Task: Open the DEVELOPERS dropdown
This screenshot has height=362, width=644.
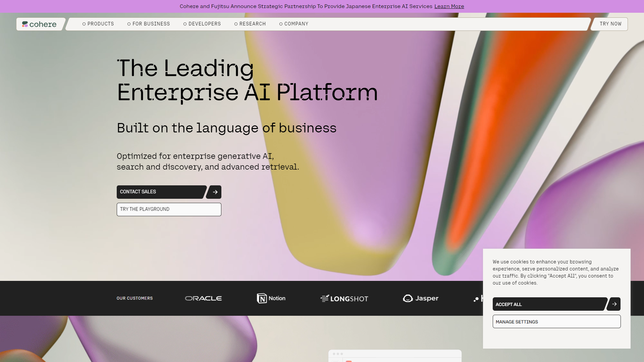Action: click(x=205, y=24)
